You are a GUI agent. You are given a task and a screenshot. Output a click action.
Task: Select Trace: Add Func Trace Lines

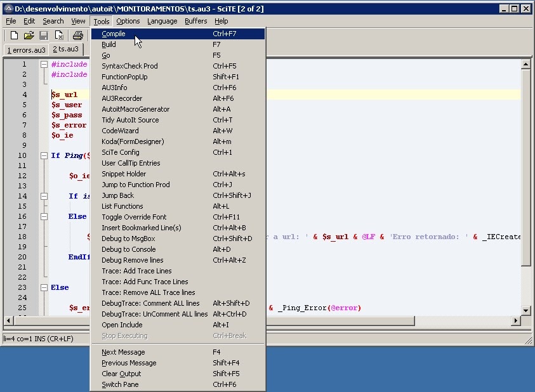click(x=178, y=282)
